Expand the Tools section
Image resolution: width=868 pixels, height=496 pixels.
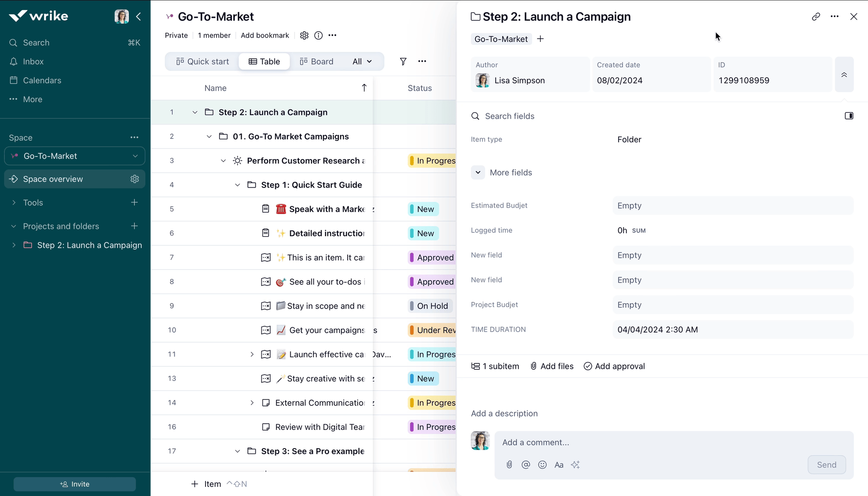click(14, 203)
